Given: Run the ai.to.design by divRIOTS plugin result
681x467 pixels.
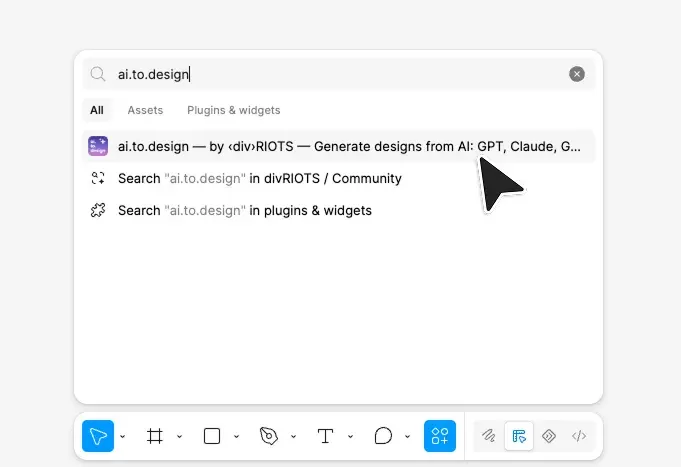Looking at the screenshot, I should tap(339, 146).
